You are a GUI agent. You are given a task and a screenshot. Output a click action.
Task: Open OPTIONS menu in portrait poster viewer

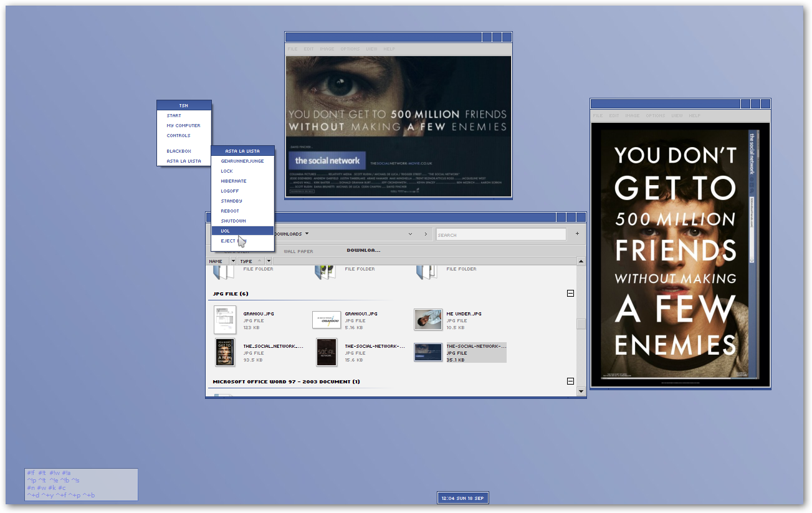pos(656,115)
